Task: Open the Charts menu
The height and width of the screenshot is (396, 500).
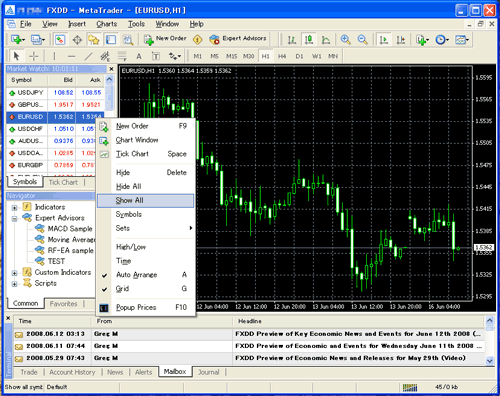Action: click(x=107, y=24)
